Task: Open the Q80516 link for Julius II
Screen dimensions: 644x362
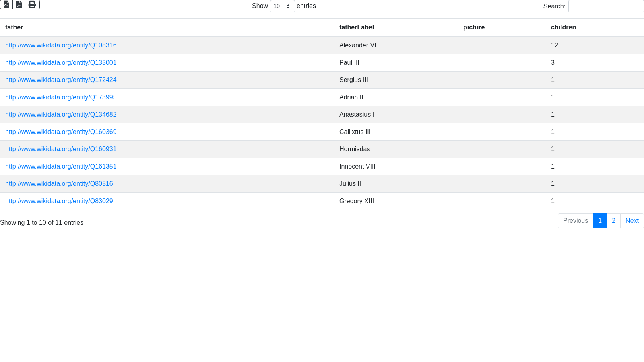Action: [59, 184]
